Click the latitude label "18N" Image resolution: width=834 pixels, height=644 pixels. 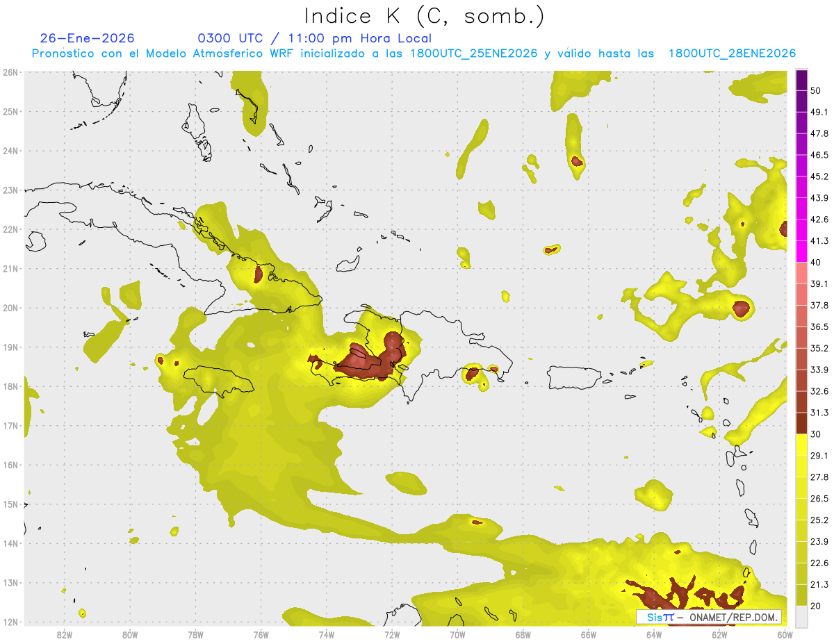10,386
